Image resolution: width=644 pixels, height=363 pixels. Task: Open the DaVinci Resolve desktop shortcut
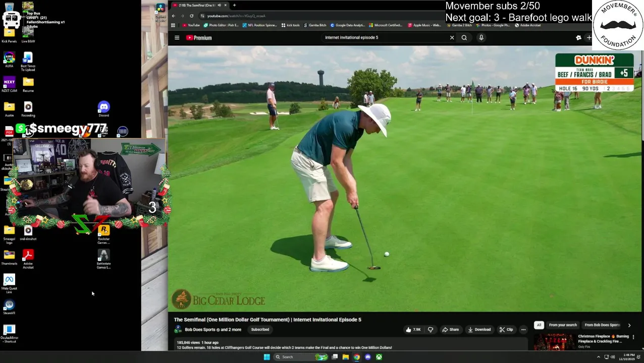tap(160, 11)
